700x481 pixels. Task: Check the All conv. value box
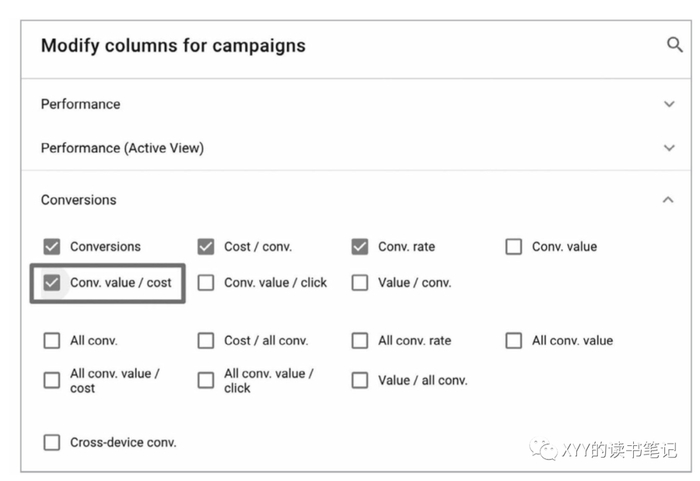pos(514,341)
